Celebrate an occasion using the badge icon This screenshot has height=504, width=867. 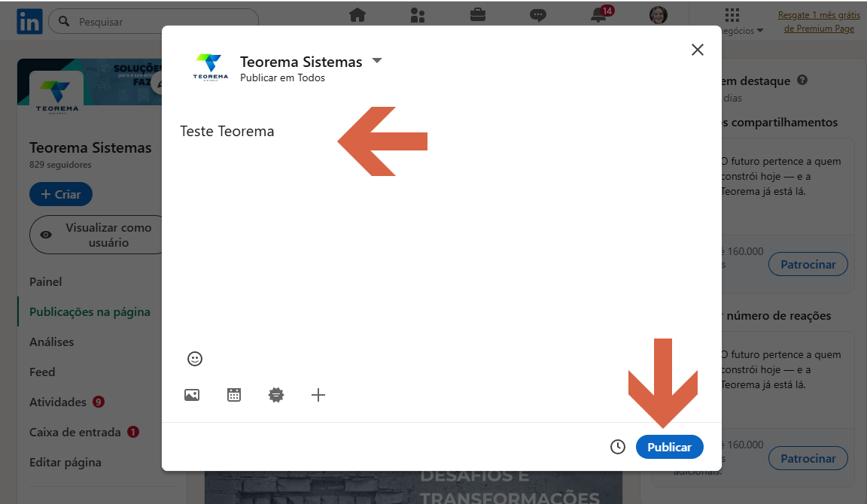coord(276,395)
